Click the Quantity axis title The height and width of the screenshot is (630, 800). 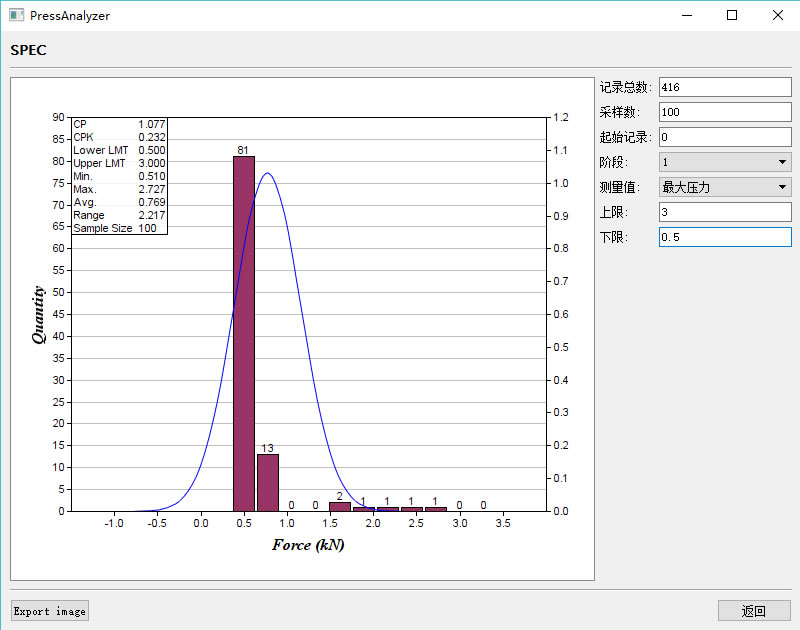39,315
